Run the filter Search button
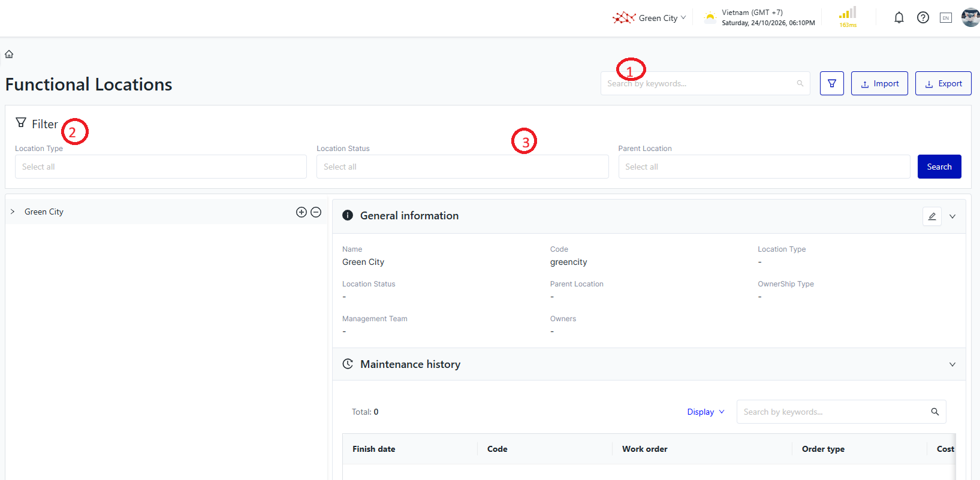This screenshot has height=480, width=980. (x=939, y=167)
